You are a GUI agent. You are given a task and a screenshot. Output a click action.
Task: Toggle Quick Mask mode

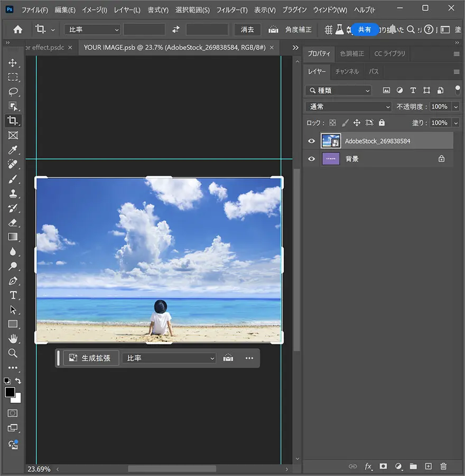click(x=13, y=413)
